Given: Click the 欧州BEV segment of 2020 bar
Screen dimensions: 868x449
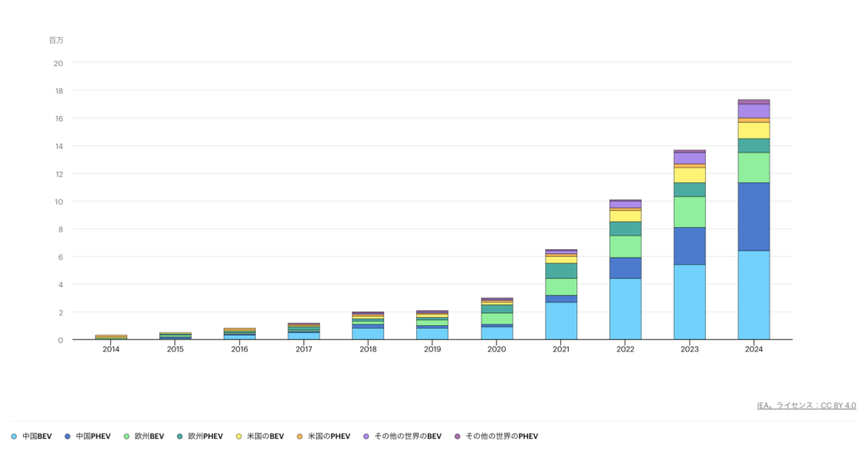Looking at the screenshot, I should (x=497, y=319).
